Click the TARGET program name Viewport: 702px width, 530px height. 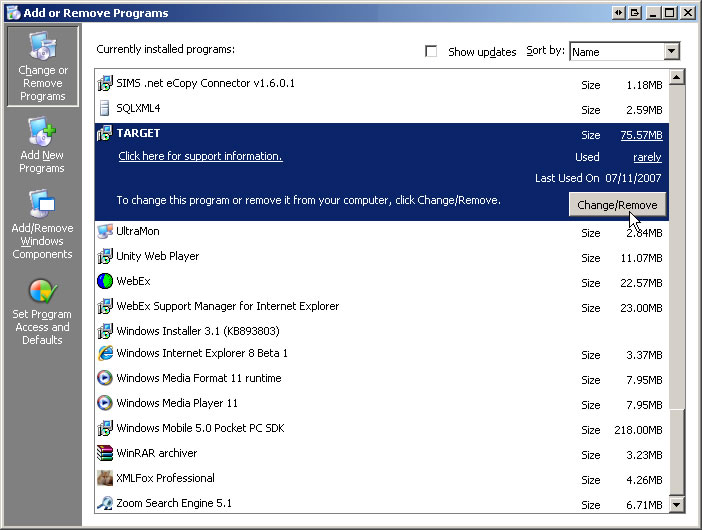[x=138, y=133]
